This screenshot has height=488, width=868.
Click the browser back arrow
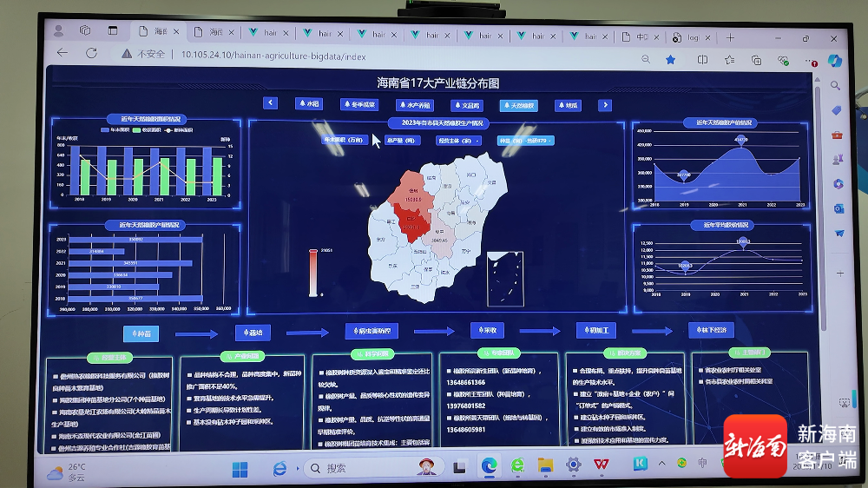click(x=62, y=53)
